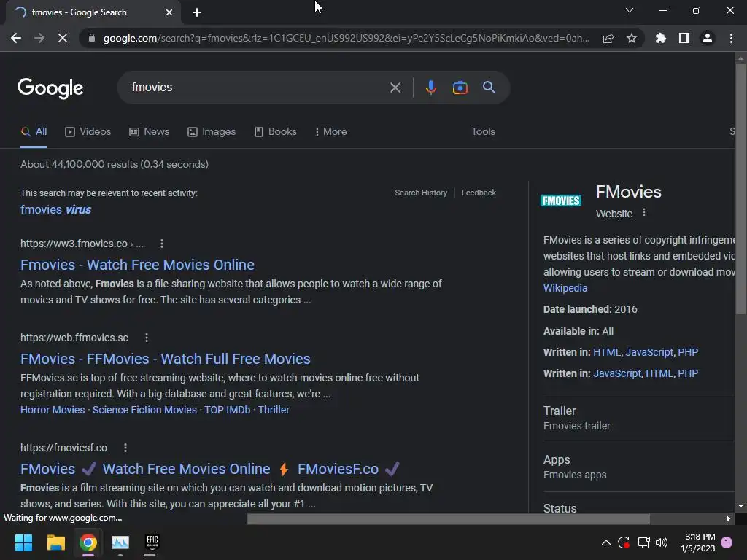Image resolution: width=747 pixels, height=560 pixels.
Task: Open the Extensions puzzle icon
Action: point(660,38)
